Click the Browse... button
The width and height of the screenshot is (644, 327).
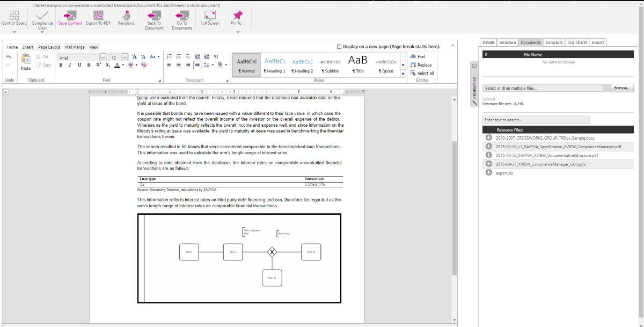coord(623,88)
